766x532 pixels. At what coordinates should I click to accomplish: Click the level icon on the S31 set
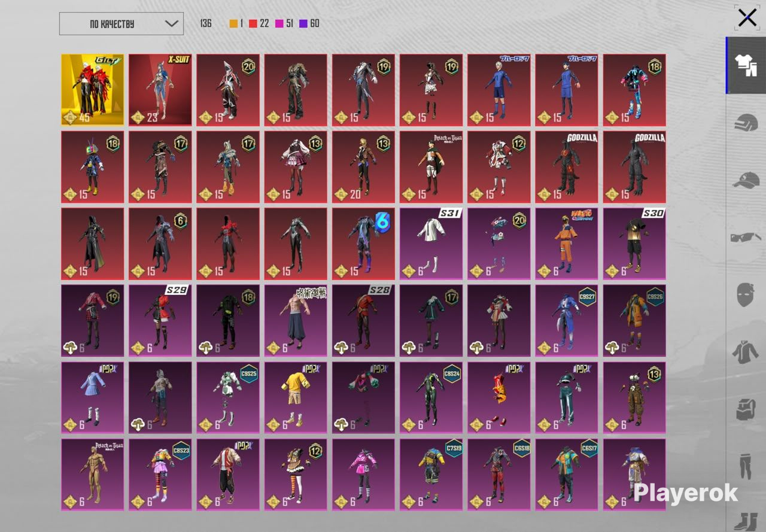(x=408, y=271)
